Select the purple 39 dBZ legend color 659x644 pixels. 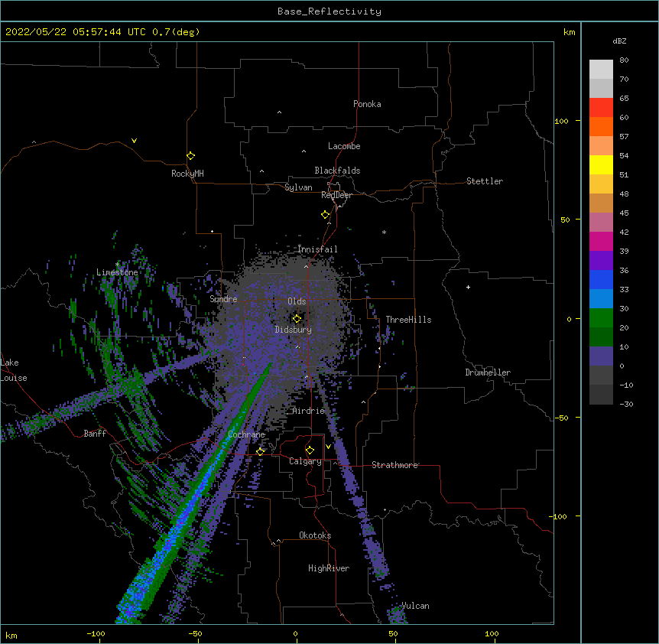click(601, 261)
